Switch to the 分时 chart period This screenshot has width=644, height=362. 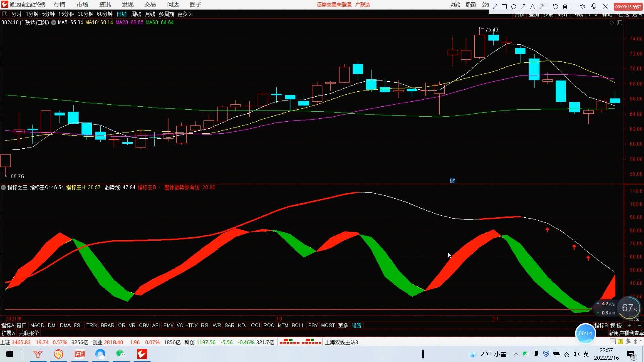[x=16, y=14]
